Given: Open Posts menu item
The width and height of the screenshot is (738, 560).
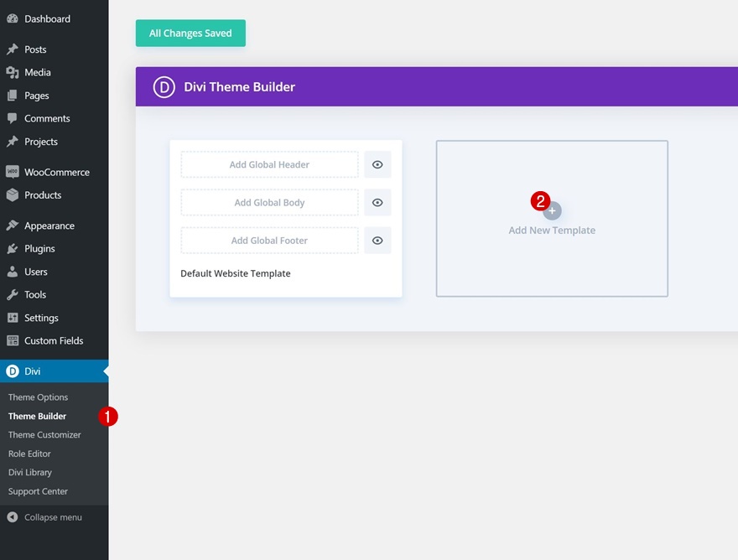Looking at the screenshot, I should (x=55, y=49).
